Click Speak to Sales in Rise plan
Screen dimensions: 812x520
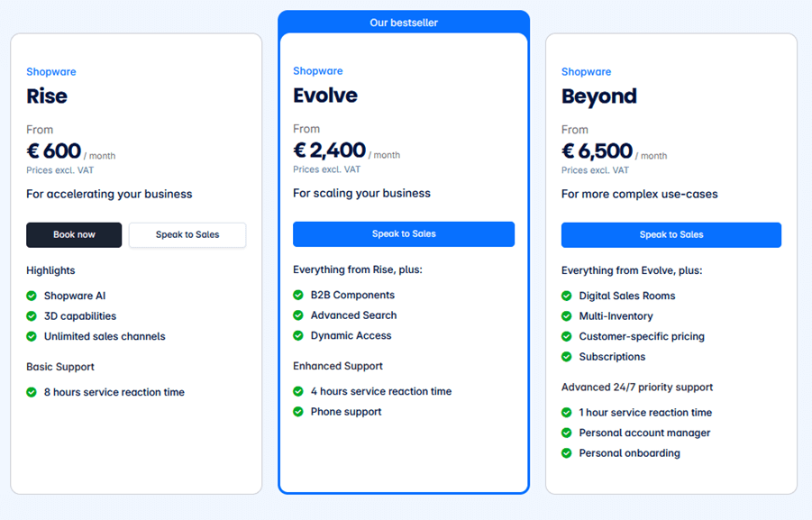[187, 235]
